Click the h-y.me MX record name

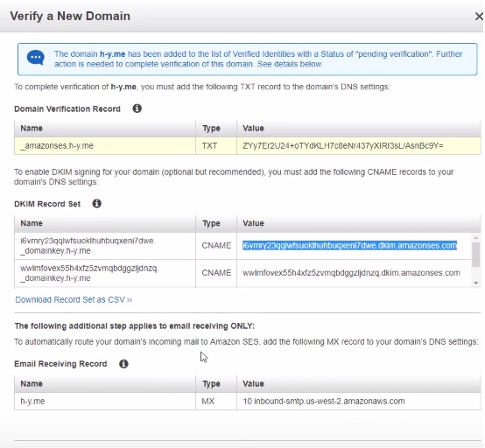[x=32, y=401]
